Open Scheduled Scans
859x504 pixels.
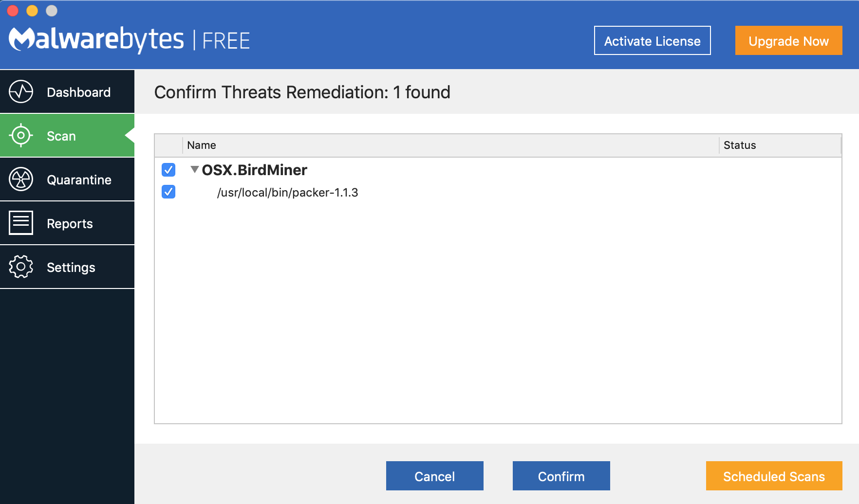[x=773, y=476]
